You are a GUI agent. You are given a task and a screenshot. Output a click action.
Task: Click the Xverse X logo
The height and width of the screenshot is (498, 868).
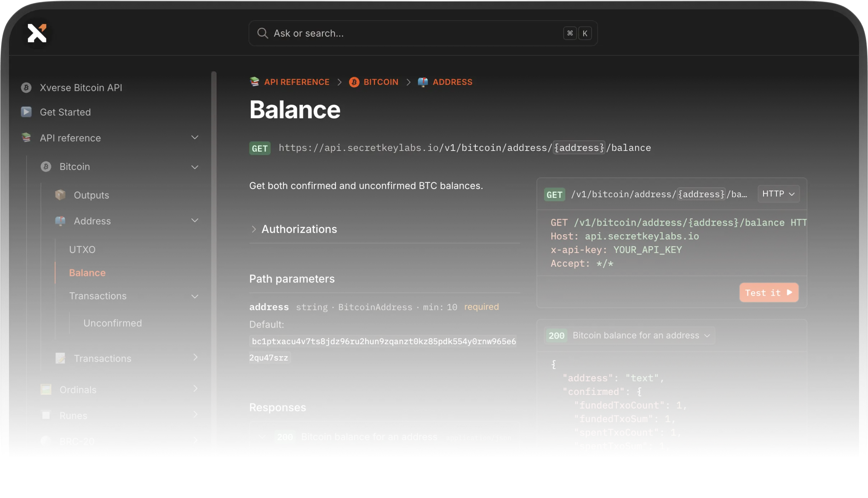(37, 33)
